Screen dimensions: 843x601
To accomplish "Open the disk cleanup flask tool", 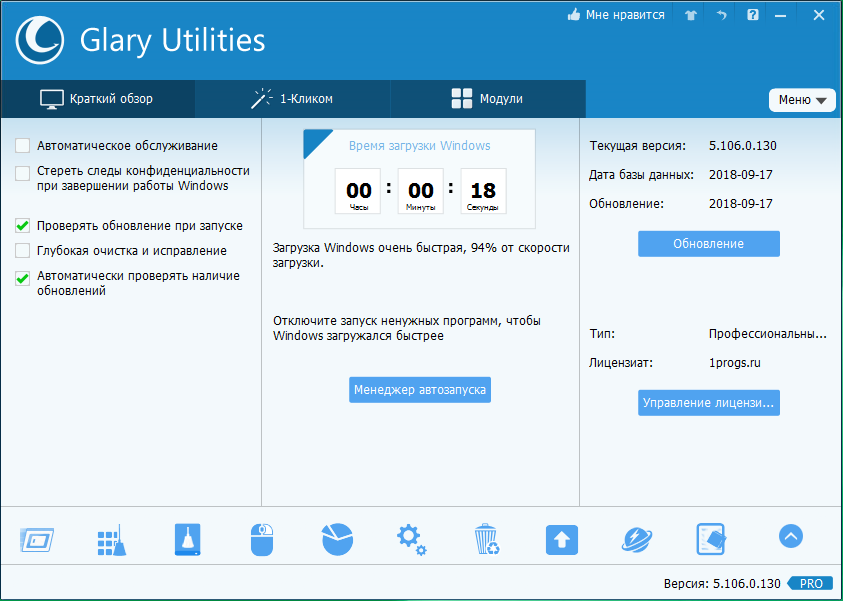I will (x=186, y=538).
